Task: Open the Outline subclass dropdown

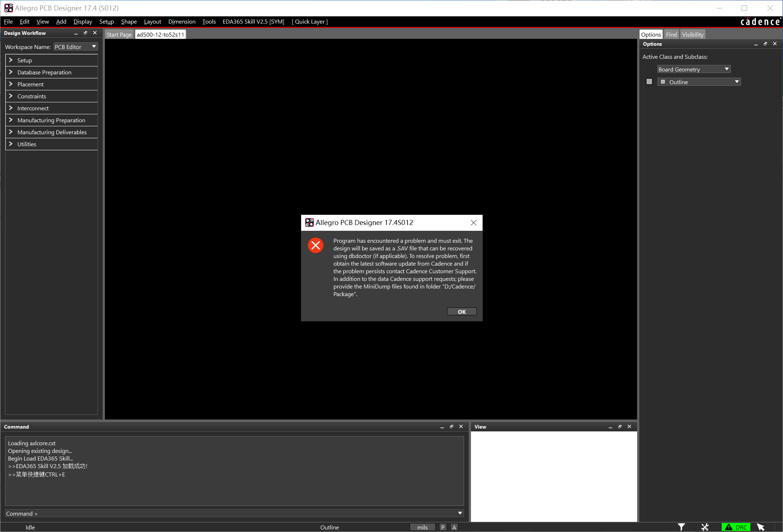Action: click(699, 82)
